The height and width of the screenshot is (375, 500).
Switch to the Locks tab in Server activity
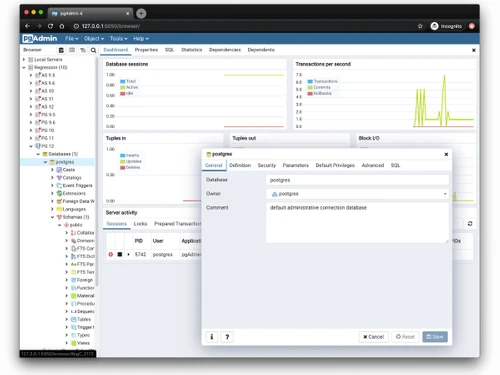point(140,224)
